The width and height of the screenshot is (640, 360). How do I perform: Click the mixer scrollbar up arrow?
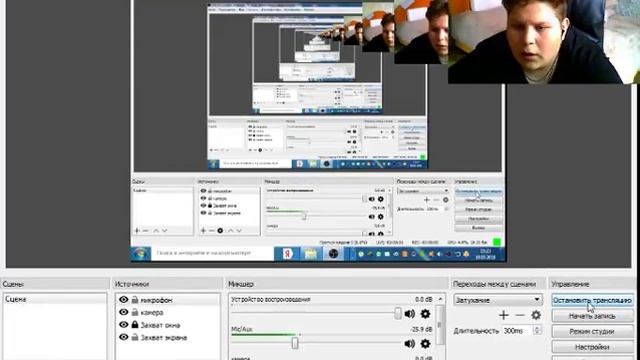440,299
